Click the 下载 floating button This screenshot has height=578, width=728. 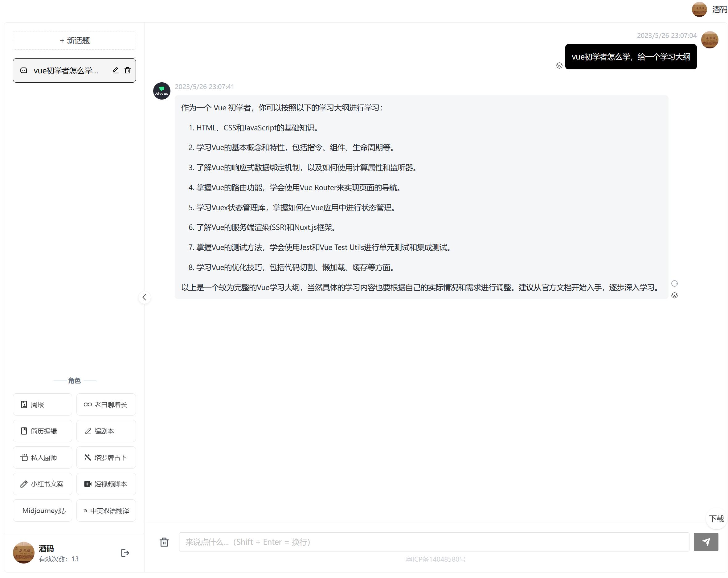point(716,519)
